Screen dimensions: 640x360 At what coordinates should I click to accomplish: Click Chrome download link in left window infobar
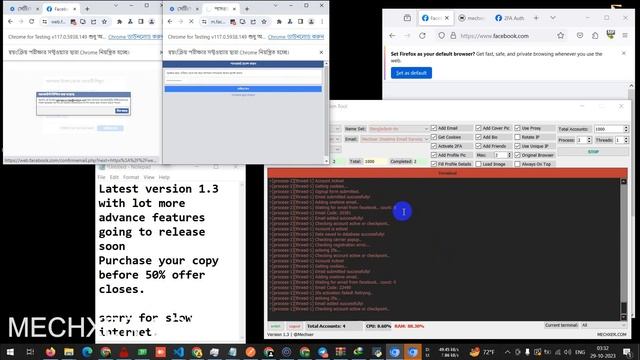135,37
